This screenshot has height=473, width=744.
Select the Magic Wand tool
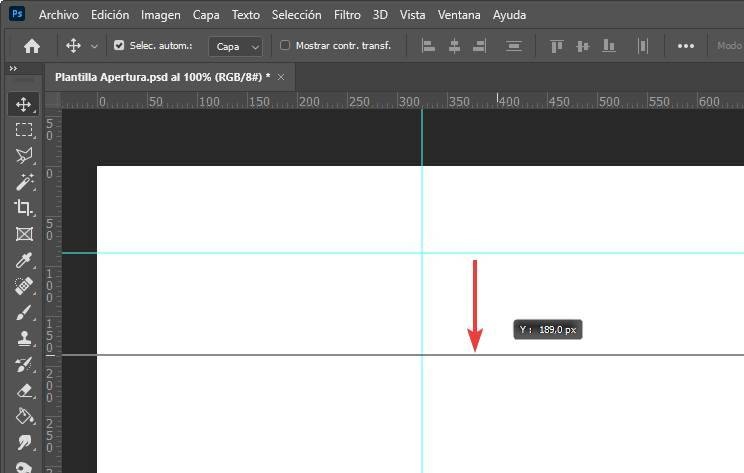pyautogui.click(x=24, y=182)
